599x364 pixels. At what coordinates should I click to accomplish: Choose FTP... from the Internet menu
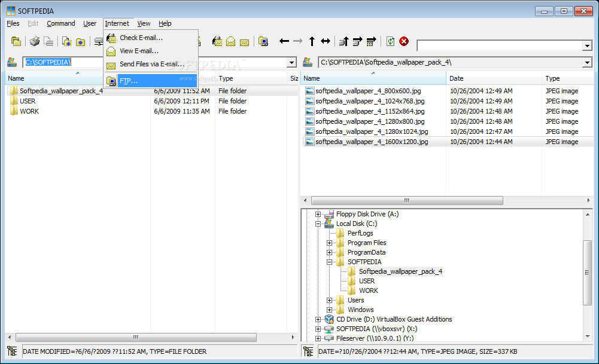coord(151,81)
